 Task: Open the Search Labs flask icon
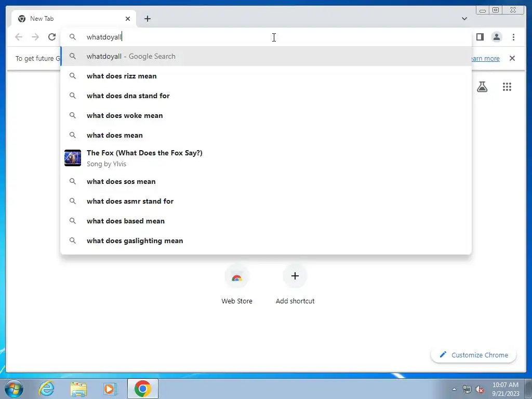pyautogui.click(x=482, y=87)
